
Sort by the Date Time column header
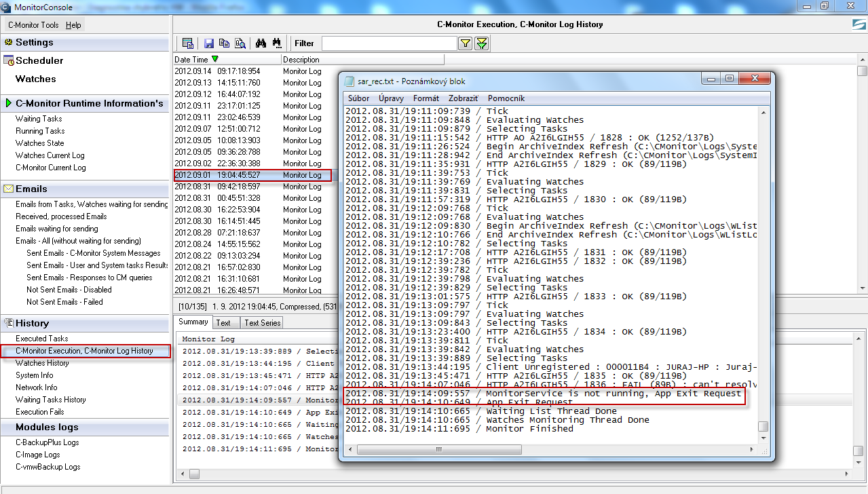tap(227, 60)
